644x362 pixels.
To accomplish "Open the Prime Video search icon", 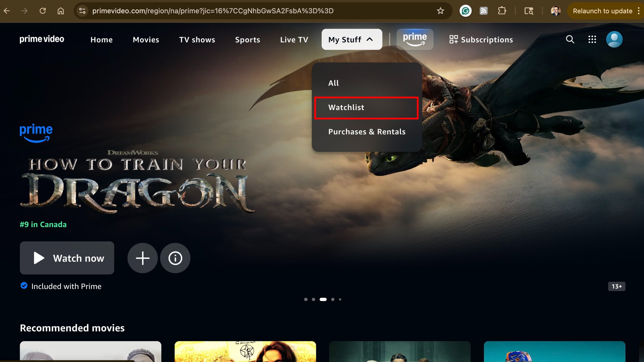I will point(570,40).
